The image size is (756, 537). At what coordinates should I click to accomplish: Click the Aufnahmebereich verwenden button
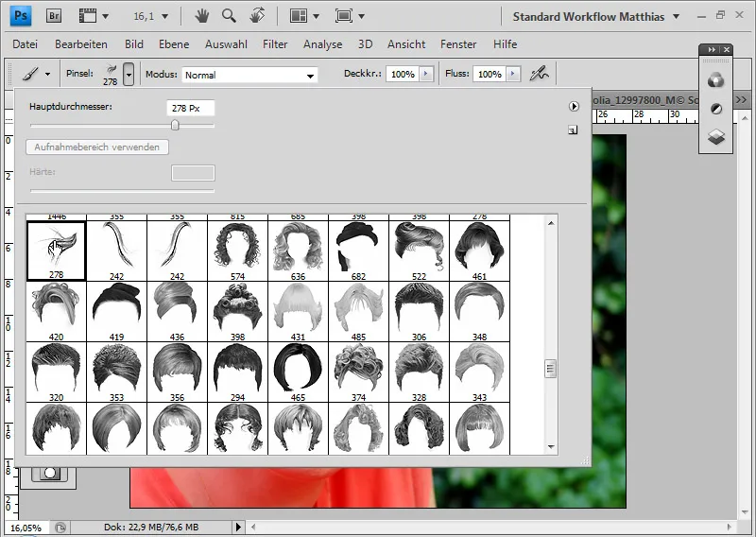click(x=97, y=147)
